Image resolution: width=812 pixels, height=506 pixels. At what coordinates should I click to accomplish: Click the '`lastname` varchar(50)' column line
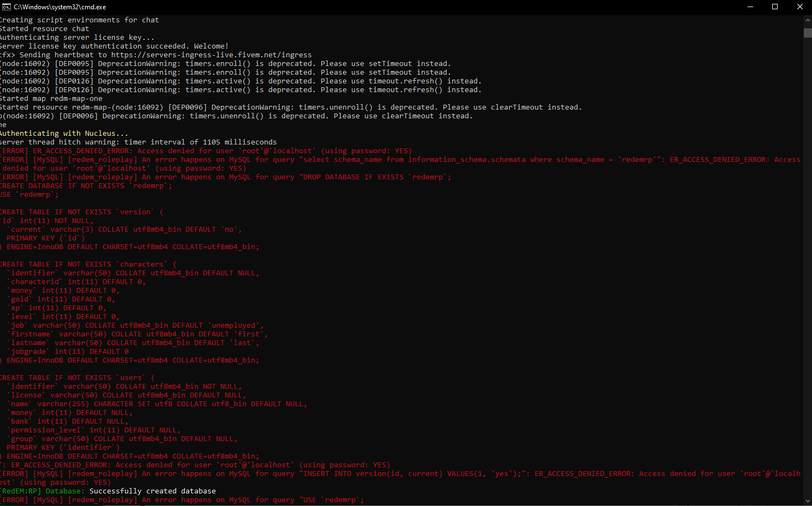click(x=133, y=343)
